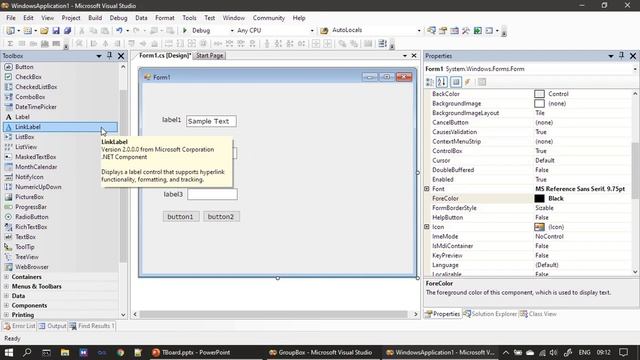Click the BackgroundImage (none) swatch
This screenshot has height=360, width=640.
[539, 103]
